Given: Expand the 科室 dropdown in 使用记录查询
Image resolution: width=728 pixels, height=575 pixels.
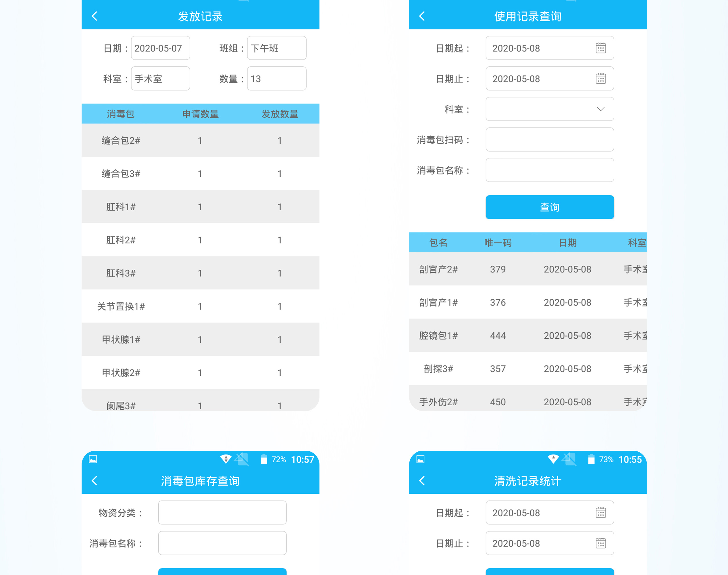Looking at the screenshot, I should click(x=550, y=109).
